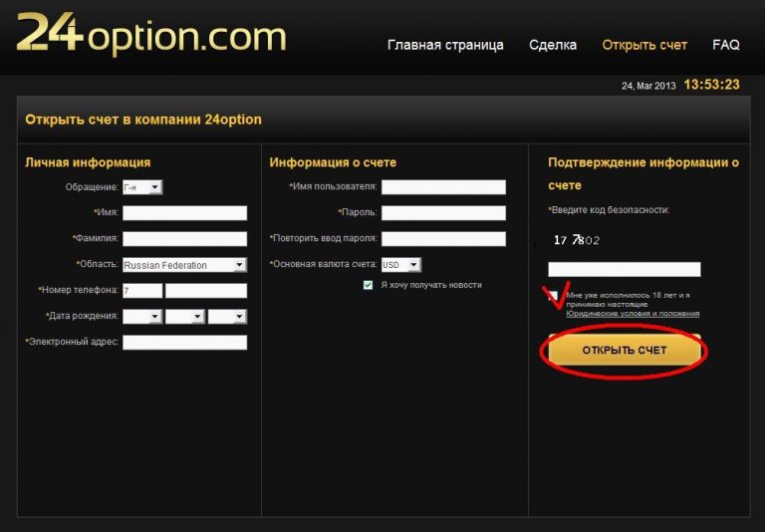Click the 24option.com logo
Image resolution: width=765 pixels, height=532 pixels.
151,33
